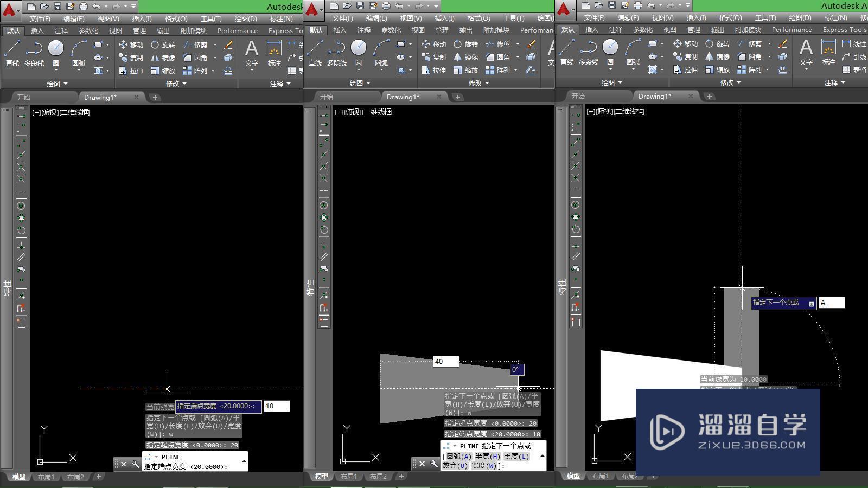
Task: Choose the 圆 circle tool in middle window
Action: coord(359,53)
